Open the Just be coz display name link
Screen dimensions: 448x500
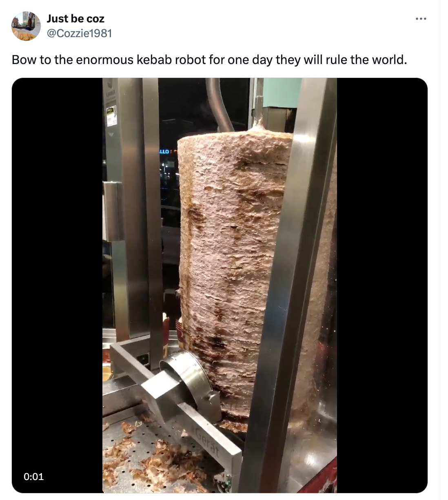pos(75,18)
